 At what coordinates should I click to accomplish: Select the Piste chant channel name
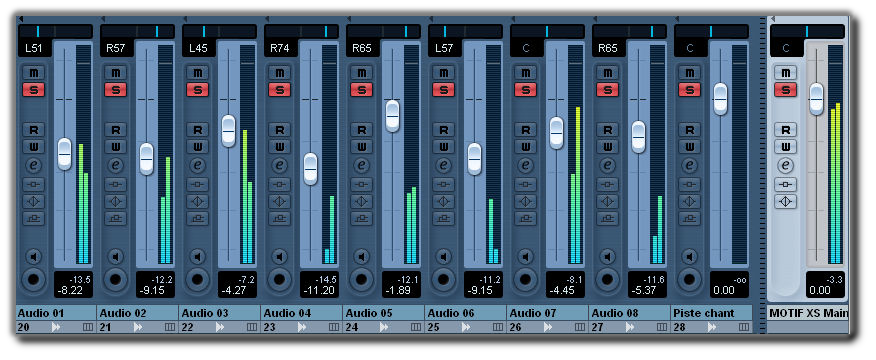click(704, 313)
